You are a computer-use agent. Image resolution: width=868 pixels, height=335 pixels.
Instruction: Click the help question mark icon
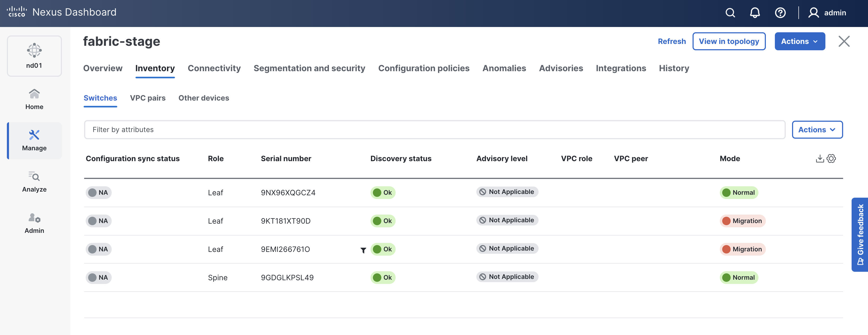[780, 13]
